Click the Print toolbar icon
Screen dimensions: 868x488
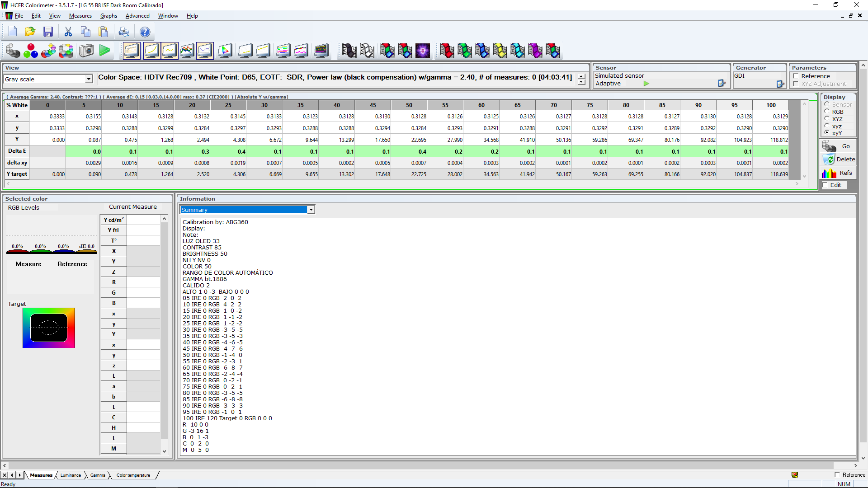[123, 32]
